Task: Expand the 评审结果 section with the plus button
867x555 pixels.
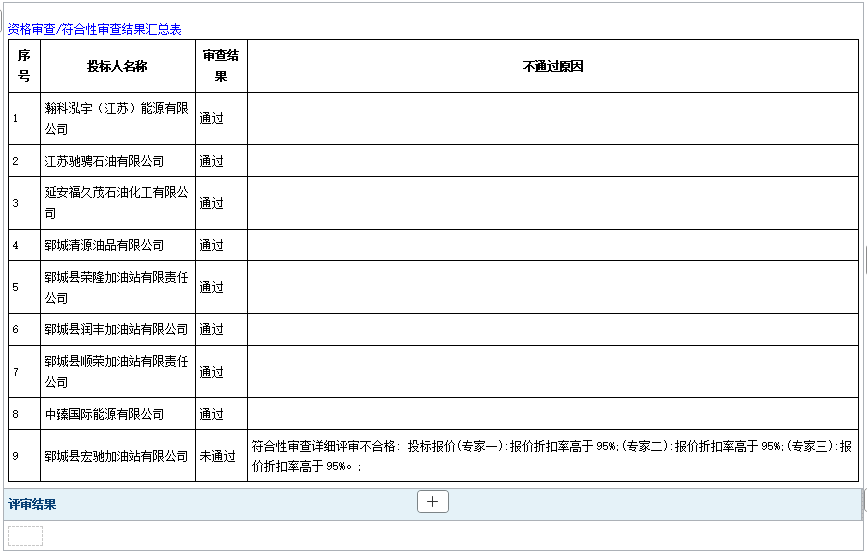Action: click(432, 501)
